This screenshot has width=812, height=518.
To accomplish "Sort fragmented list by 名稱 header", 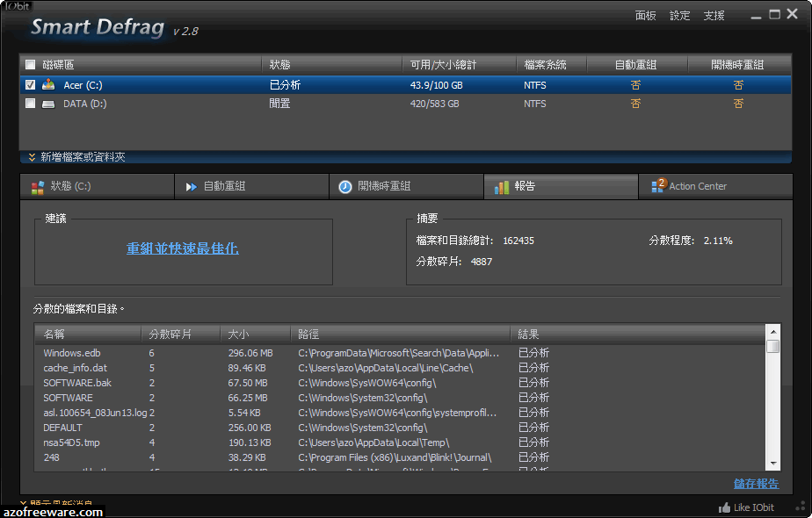I will 88,335.
